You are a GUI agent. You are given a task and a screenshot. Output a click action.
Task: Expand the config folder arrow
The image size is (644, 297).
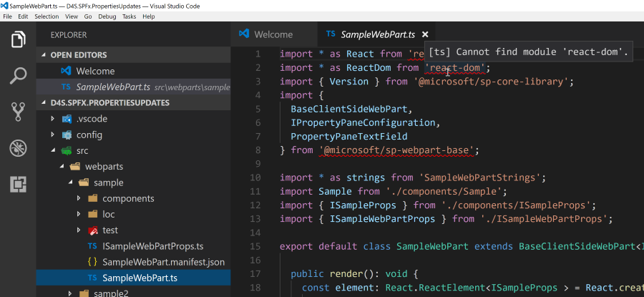pos(52,135)
